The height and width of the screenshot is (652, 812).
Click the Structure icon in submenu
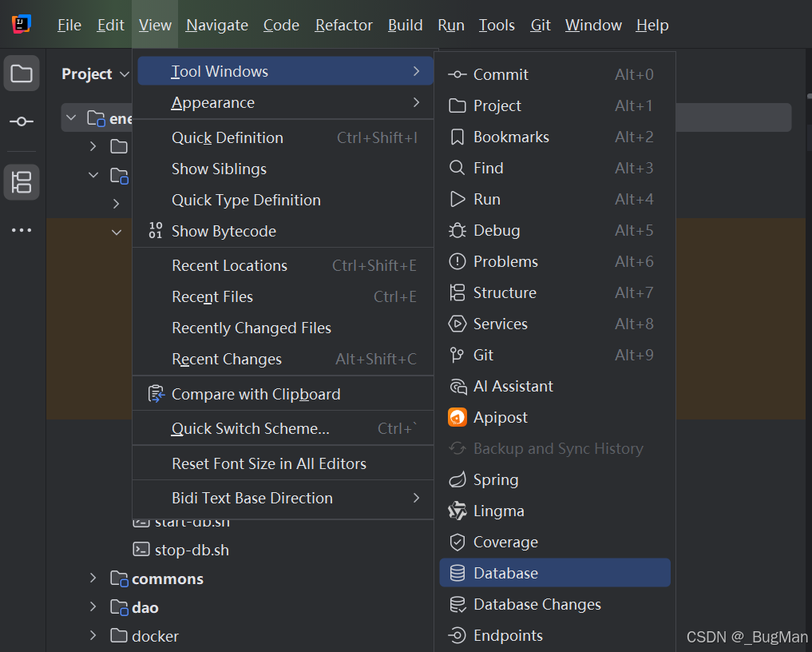(457, 292)
